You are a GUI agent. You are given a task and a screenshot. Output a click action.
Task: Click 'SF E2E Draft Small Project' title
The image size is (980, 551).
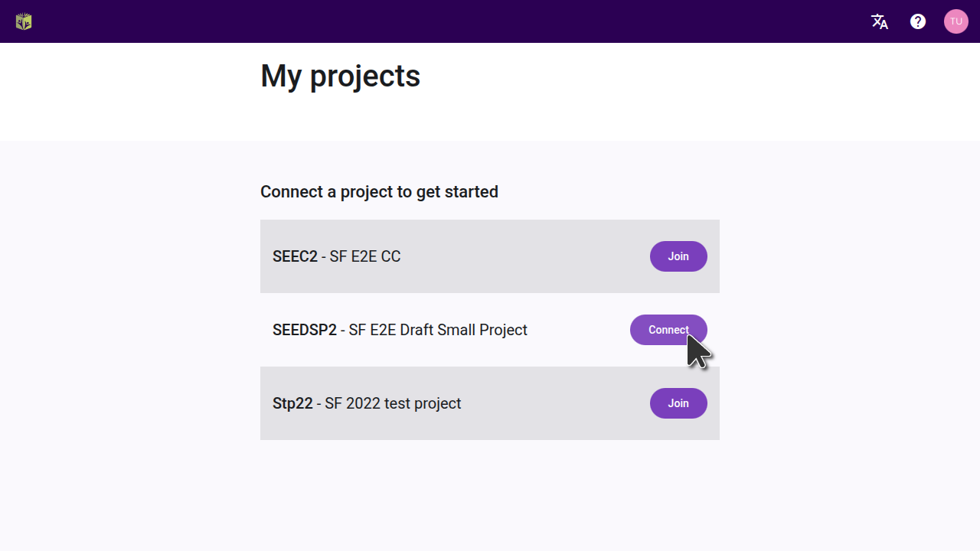(x=438, y=330)
